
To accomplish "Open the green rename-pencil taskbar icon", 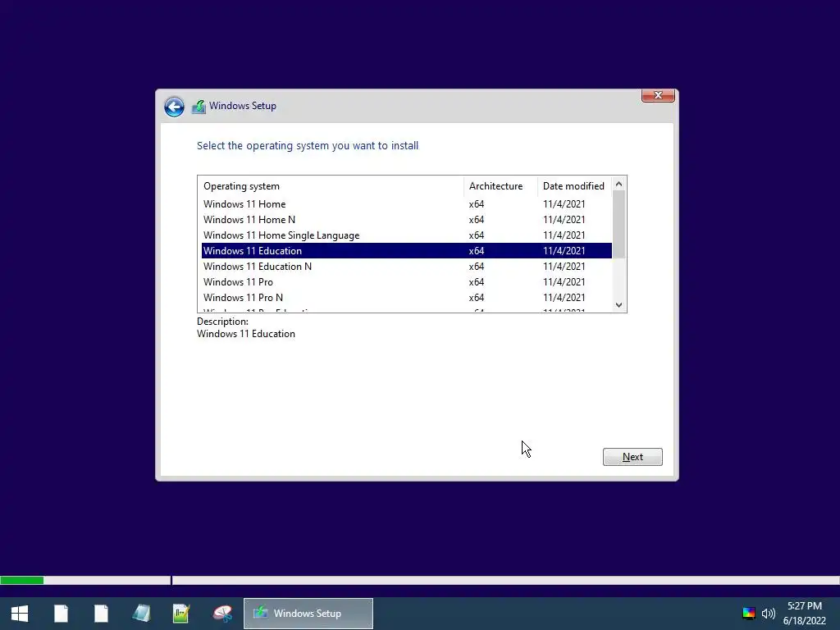I will click(181, 614).
